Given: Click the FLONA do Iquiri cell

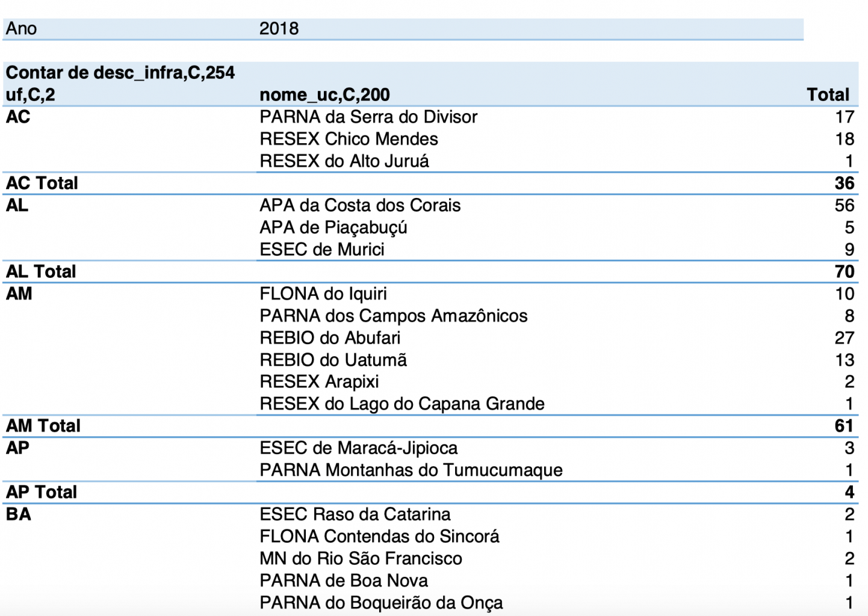Looking at the screenshot, I should 323,294.
